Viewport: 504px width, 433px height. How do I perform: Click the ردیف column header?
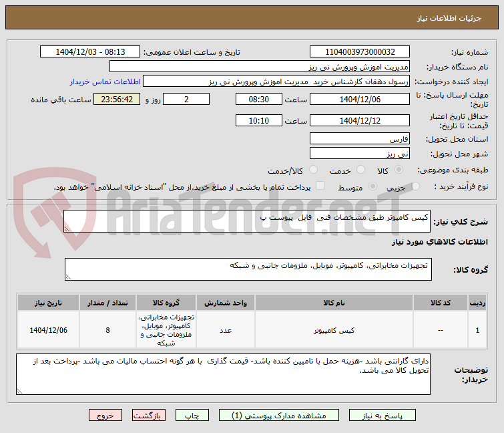pos(477,303)
